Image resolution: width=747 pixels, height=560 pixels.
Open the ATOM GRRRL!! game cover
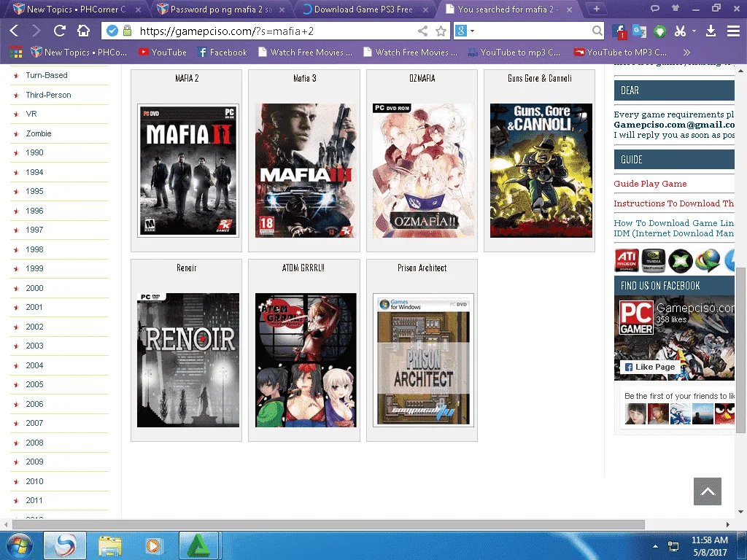(x=306, y=360)
